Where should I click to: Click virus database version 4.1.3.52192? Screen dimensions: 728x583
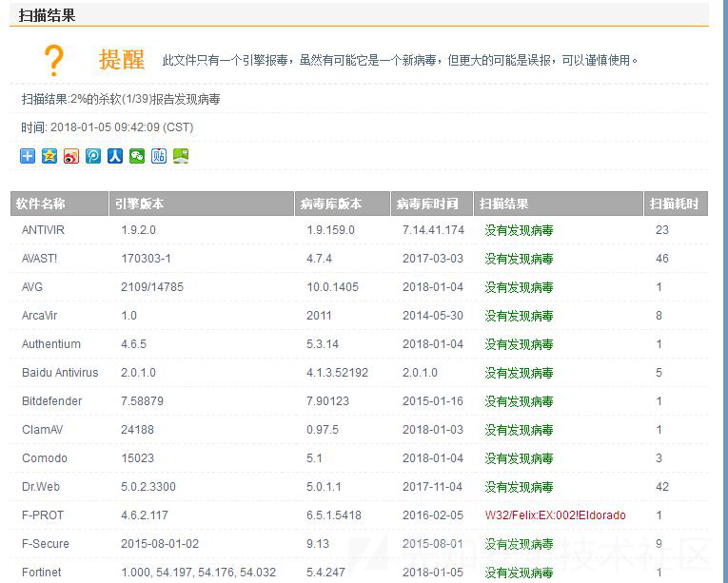[x=337, y=373]
